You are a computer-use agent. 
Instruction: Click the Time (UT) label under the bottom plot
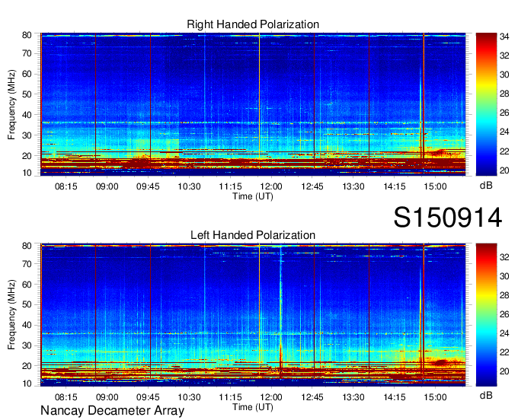pyautogui.click(x=253, y=407)
